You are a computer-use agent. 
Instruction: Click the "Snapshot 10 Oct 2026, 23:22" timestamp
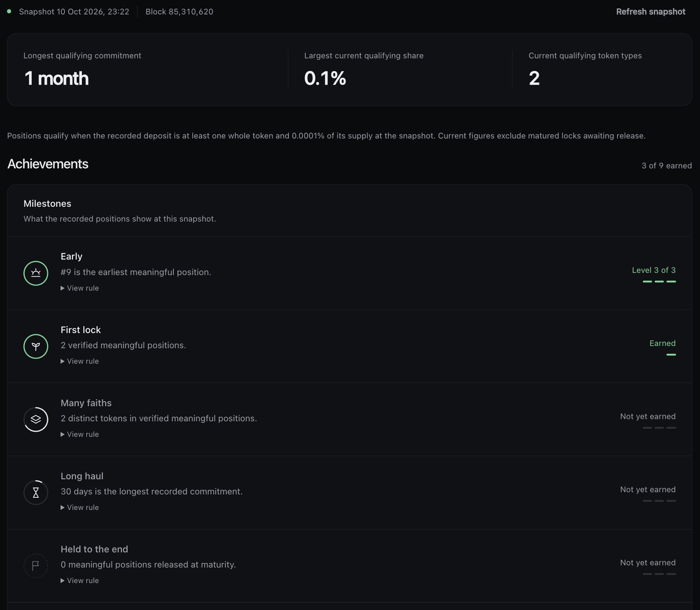click(74, 12)
